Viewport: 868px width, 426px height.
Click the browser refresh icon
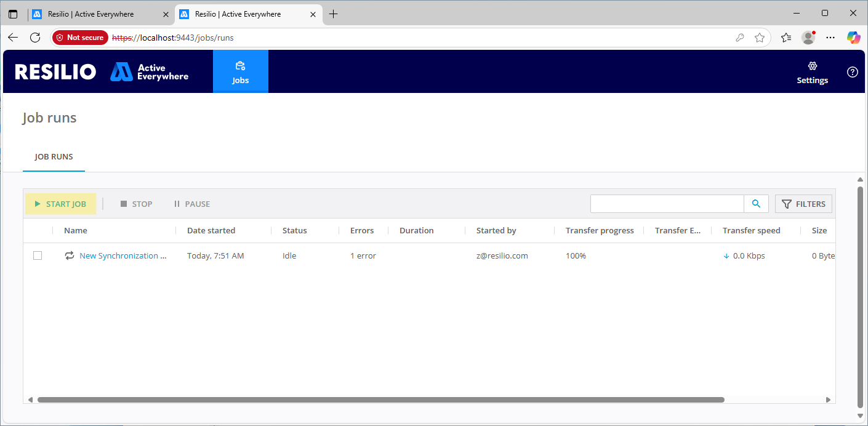(x=35, y=38)
